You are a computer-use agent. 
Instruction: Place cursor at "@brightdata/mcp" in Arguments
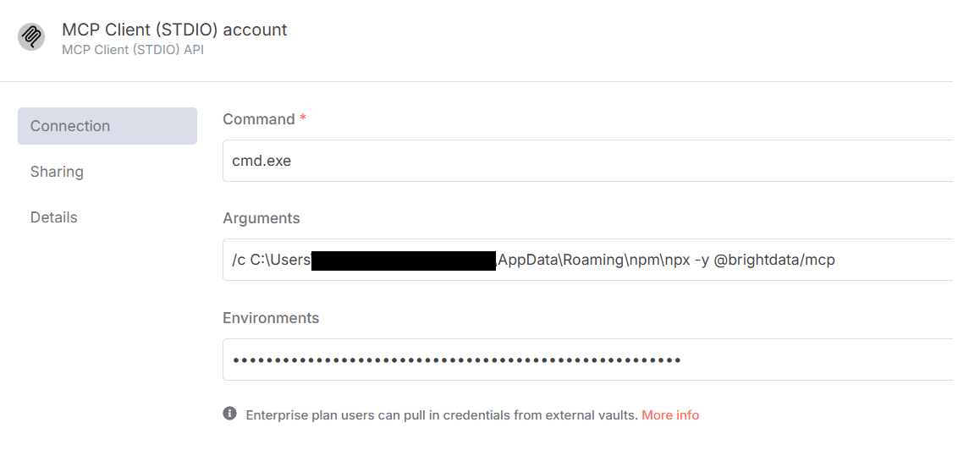(x=774, y=260)
